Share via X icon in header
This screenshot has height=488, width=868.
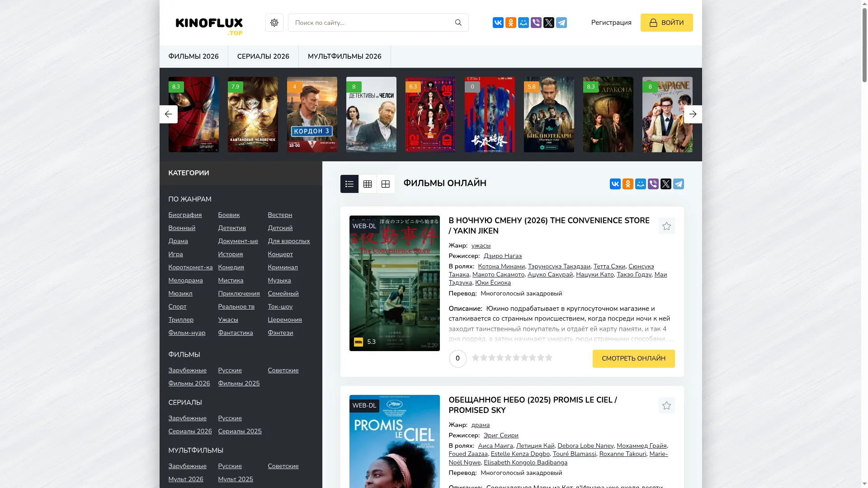[x=549, y=23]
